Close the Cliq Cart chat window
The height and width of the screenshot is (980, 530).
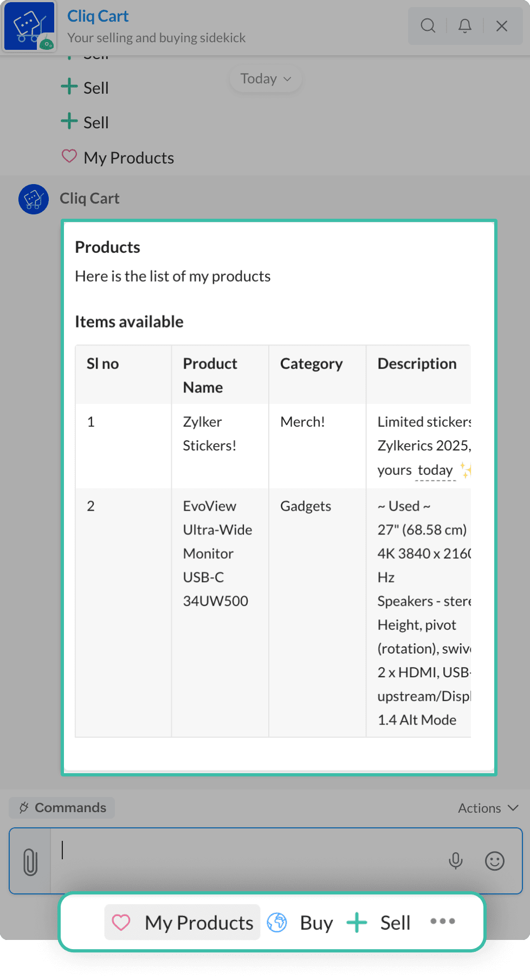click(x=502, y=25)
